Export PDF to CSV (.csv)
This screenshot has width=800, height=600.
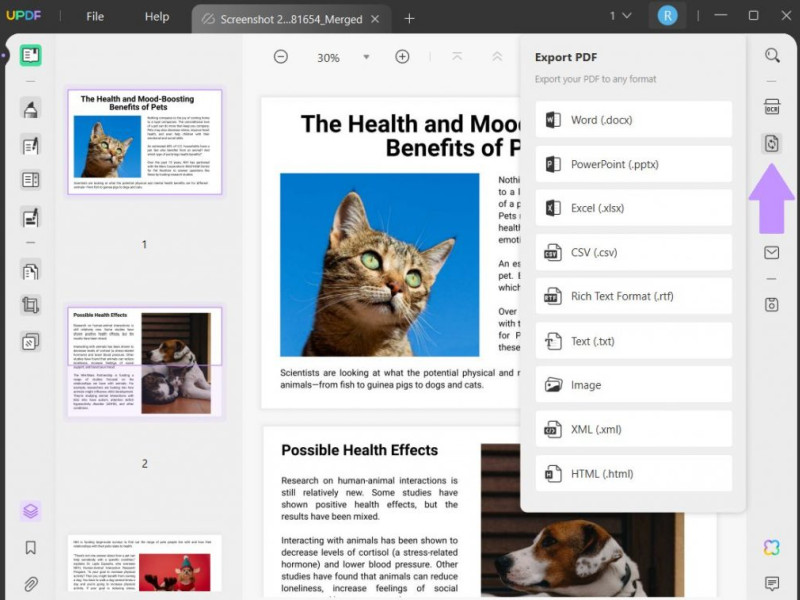click(x=634, y=253)
